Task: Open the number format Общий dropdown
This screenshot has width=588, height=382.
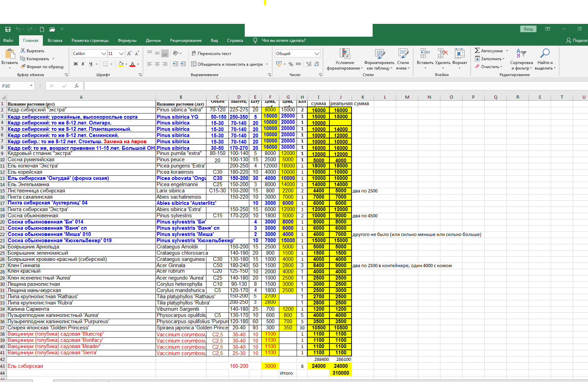Action: point(317,54)
